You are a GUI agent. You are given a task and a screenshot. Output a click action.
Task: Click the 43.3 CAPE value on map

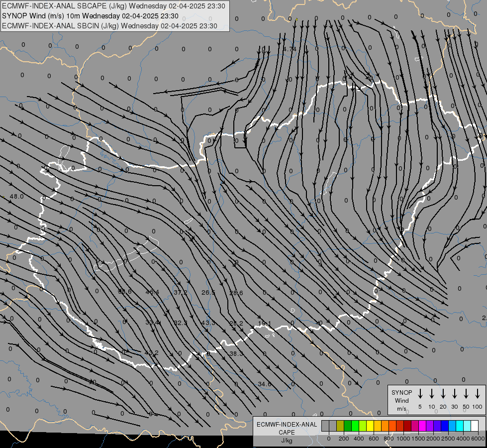pos(208,323)
